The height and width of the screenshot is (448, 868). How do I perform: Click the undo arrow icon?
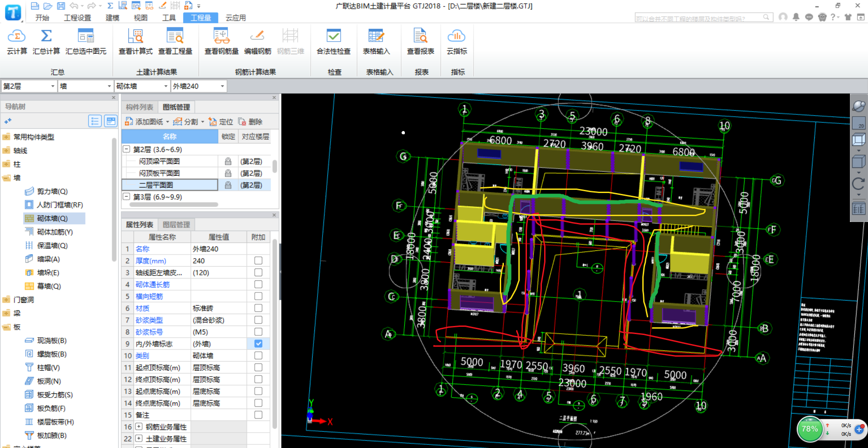(74, 6)
